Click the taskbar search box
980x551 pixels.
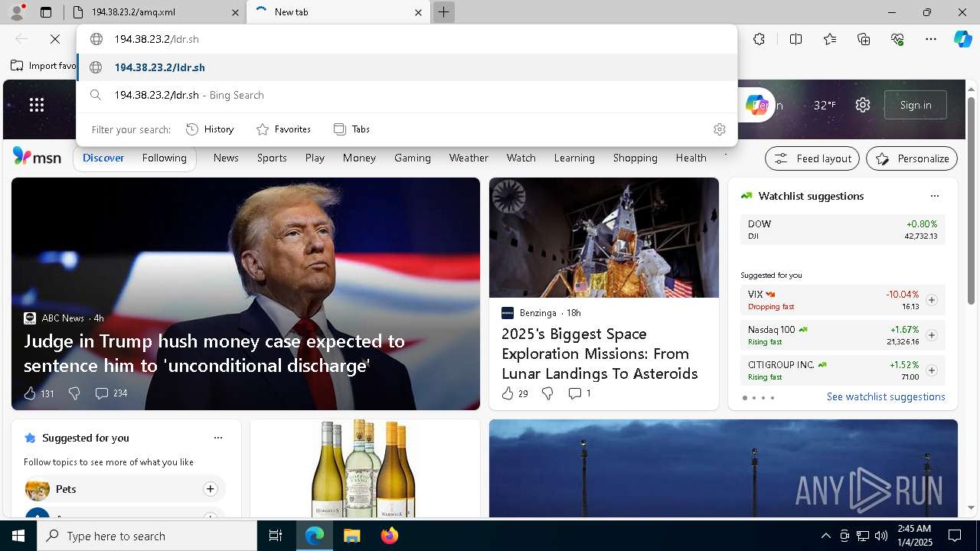point(147,536)
